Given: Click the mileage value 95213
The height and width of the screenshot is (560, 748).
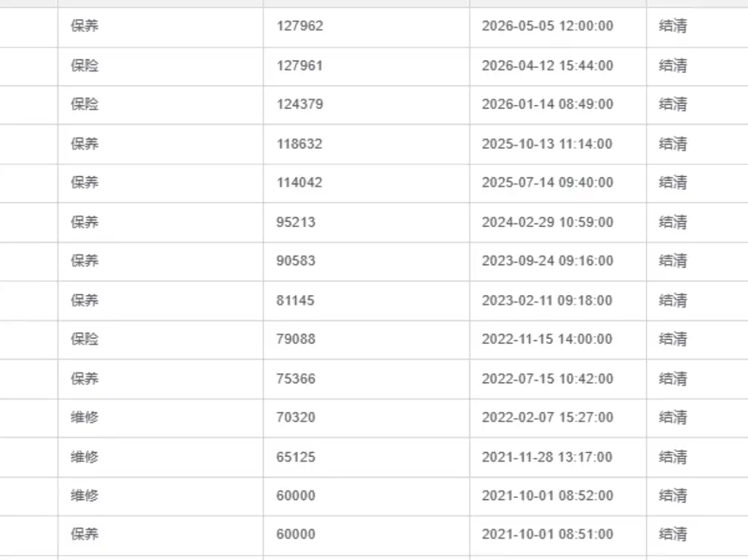Looking at the screenshot, I should (x=295, y=222).
